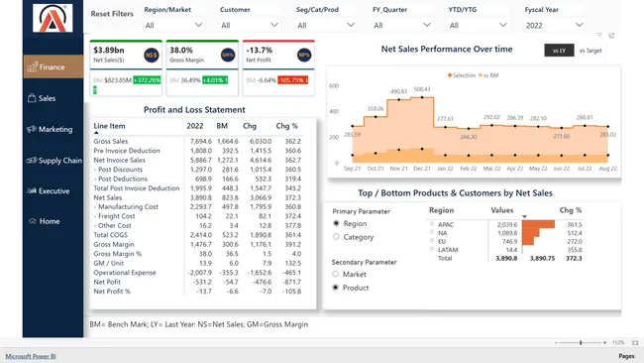Image resolution: width=644 pixels, height=363 pixels.
Task: Sort by the BM column header
Action: (x=222, y=126)
